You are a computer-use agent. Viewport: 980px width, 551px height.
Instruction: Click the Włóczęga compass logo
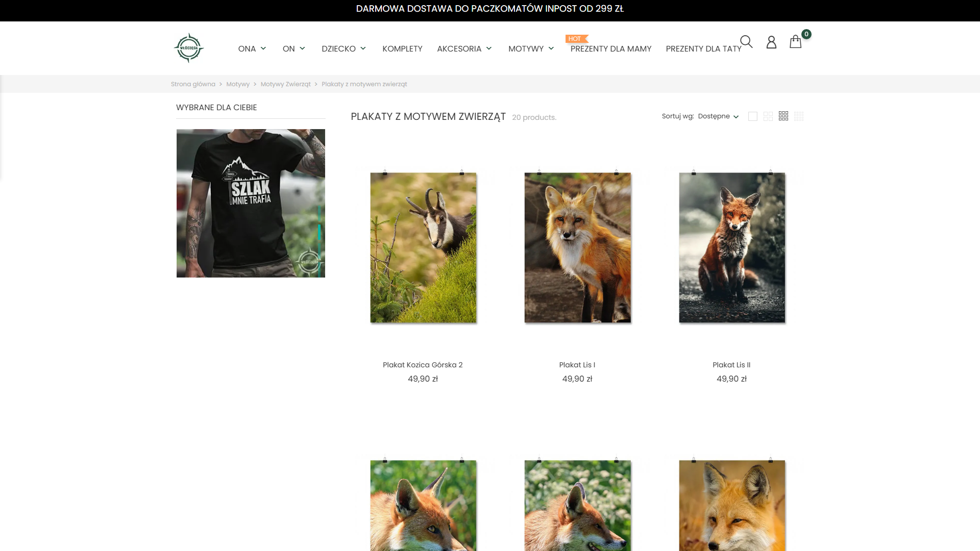point(189,48)
